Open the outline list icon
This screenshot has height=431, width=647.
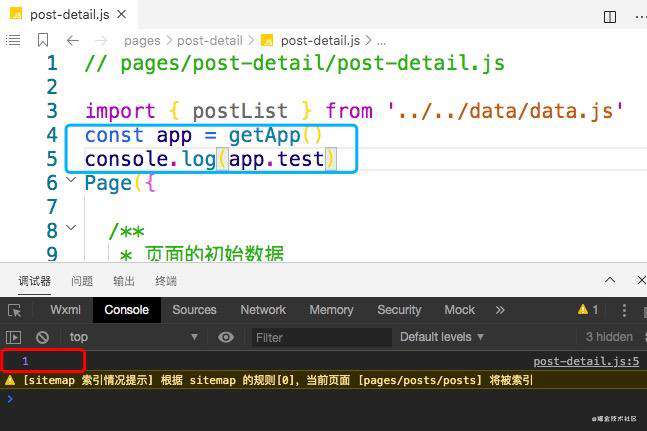tap(13, 40)
